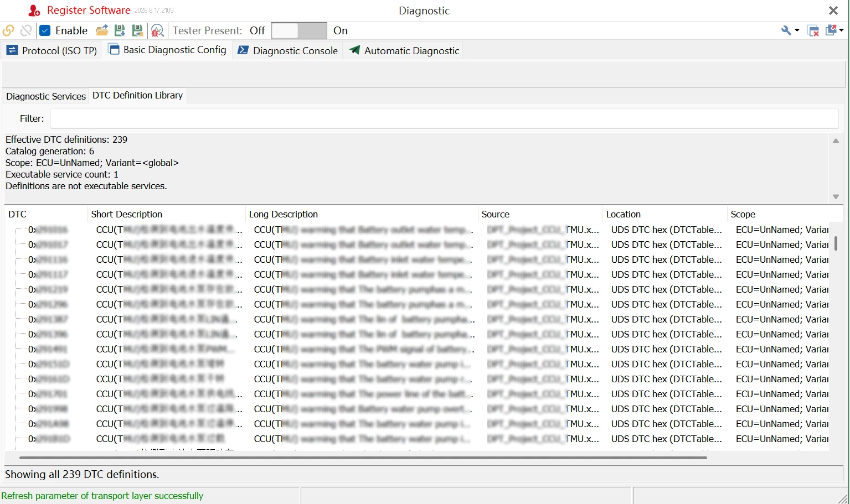Open the Automatic Diagnostic tab
This screenshot has height=504, width=850.
(x=404, y=50)
